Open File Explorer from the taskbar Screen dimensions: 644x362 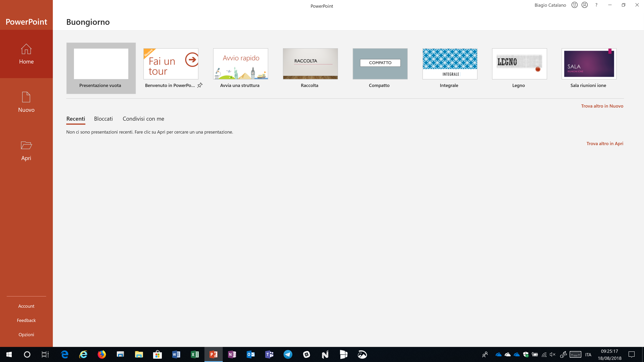coord(139,354)
